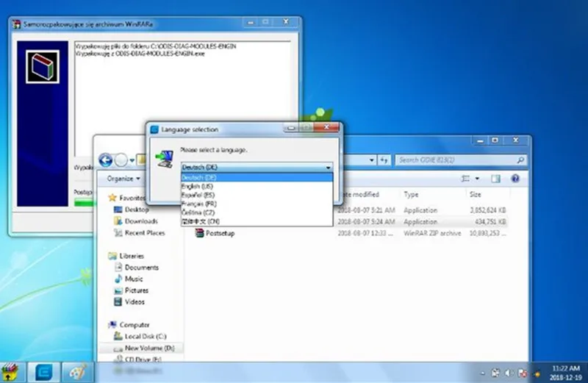588x383 pixels.
Task: Close the Language selection dialog
Action: coord(326,127)
